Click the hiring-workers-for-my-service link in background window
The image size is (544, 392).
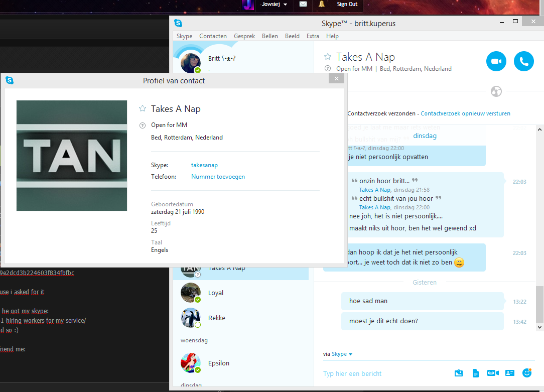43,321
